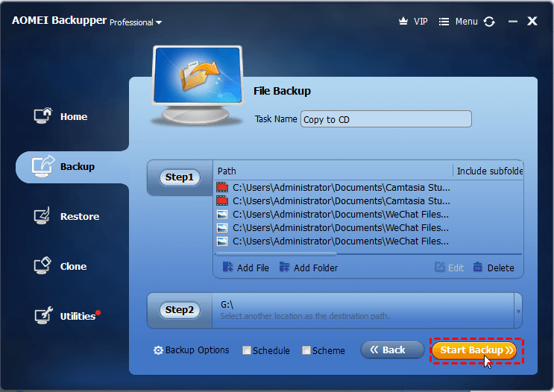Open the Menu label
Screen dimensions: 554x392
click(466, 22)
